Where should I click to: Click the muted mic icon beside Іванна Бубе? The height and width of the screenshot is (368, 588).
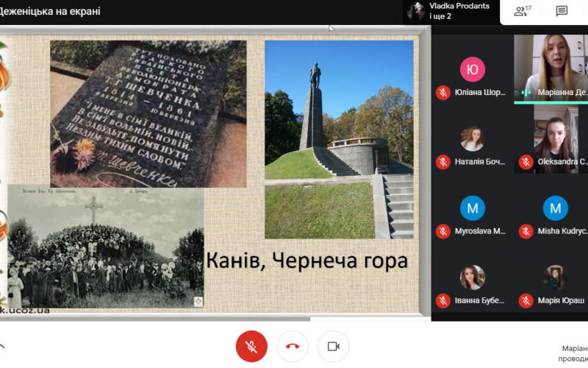coord(442,300)
